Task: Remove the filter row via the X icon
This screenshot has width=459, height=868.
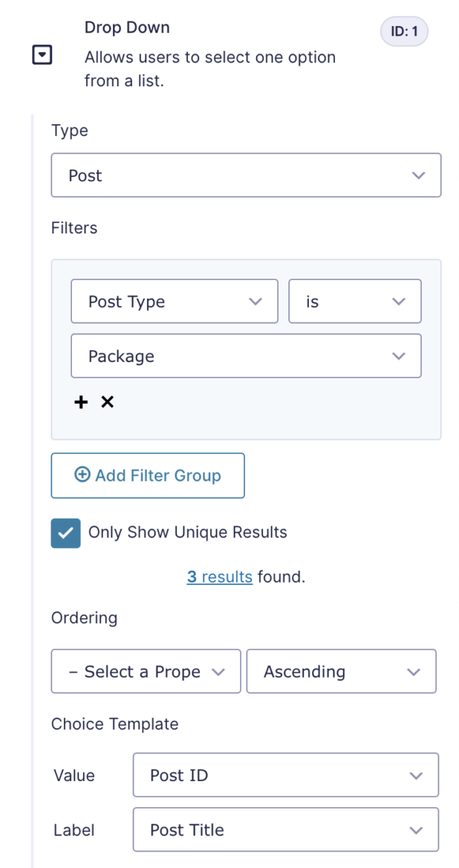Action: click(x=107, y=401)
